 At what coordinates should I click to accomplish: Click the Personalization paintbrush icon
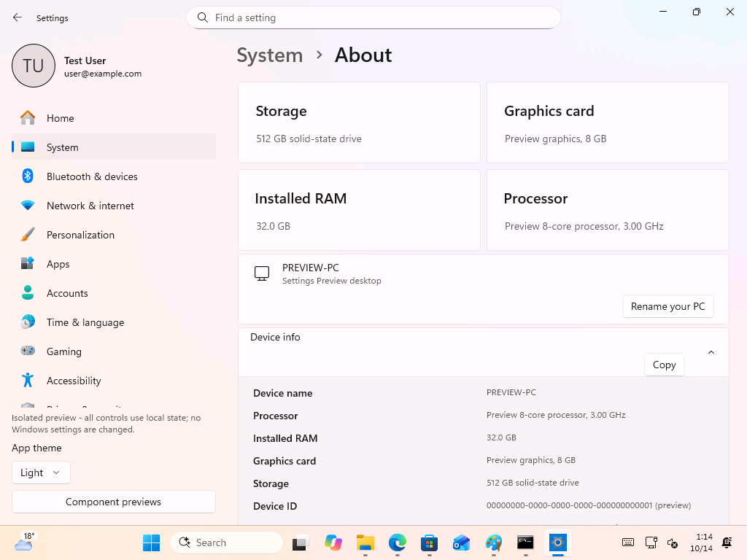coord(28,235)
